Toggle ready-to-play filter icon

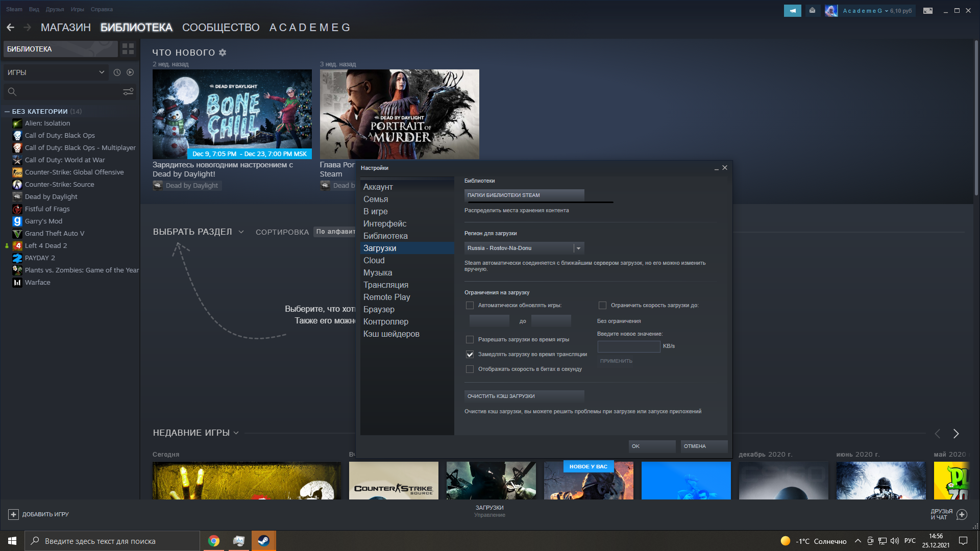[x=130, y=72]
